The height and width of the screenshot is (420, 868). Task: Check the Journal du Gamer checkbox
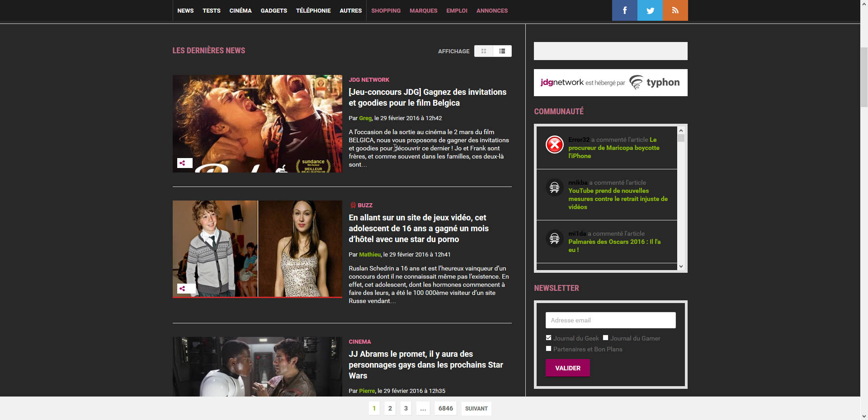[606, 338]
